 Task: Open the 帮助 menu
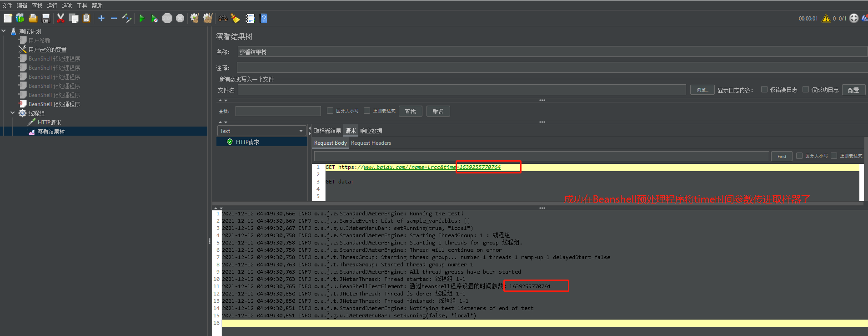click(97, 5)
